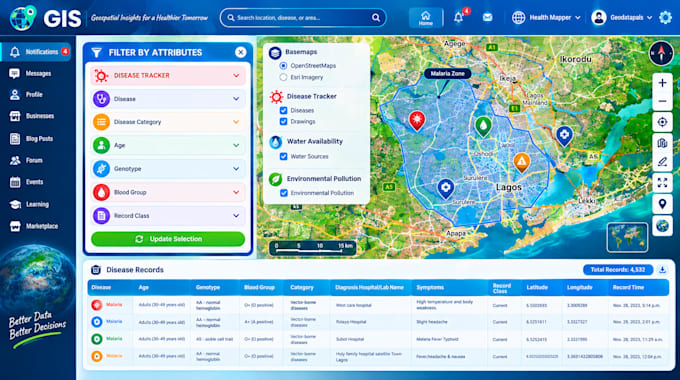The image size is (680, 380).
Task: Expand the Genotype filter dropdown
Action: click(x=168, y=169)
